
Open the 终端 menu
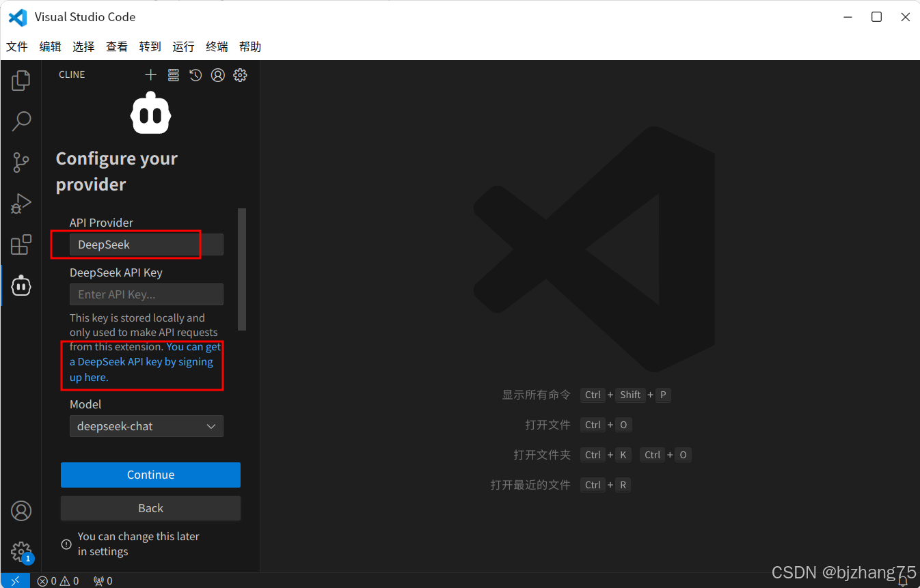[x=217, y=46]
